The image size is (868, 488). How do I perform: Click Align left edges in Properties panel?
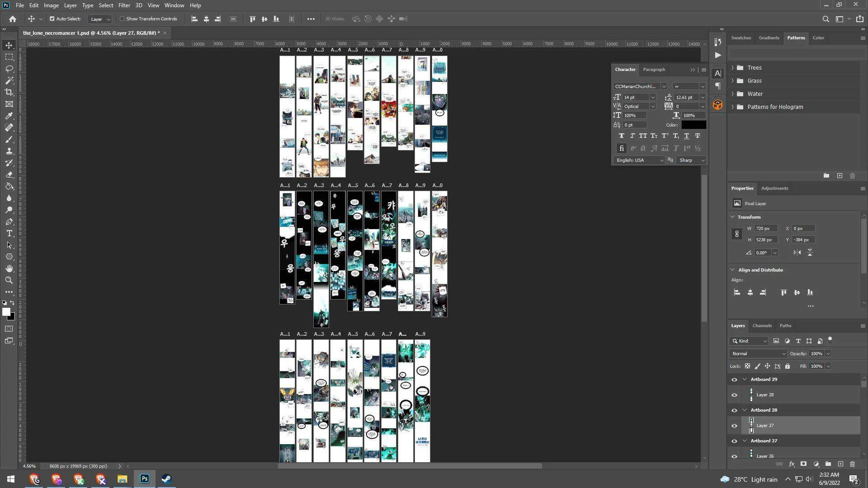(737, 293)
